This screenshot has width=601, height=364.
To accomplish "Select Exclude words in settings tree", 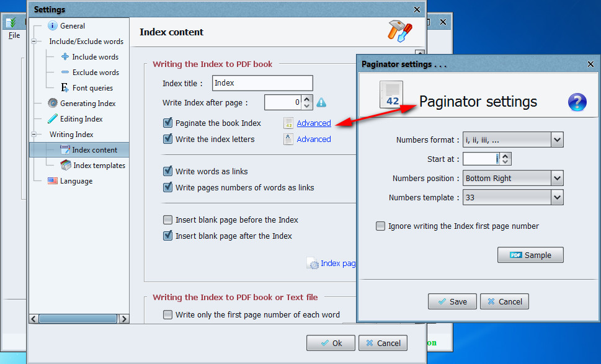I will pyautogui.click(x=96, y=73).
